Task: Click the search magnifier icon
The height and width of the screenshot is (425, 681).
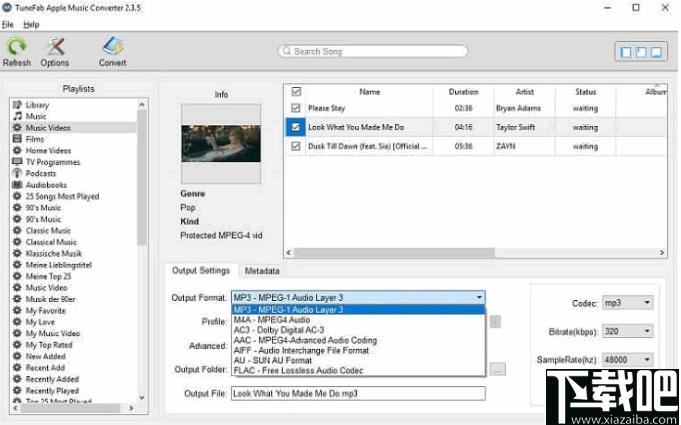Action: pyautogui.click(x=287, y=51)
